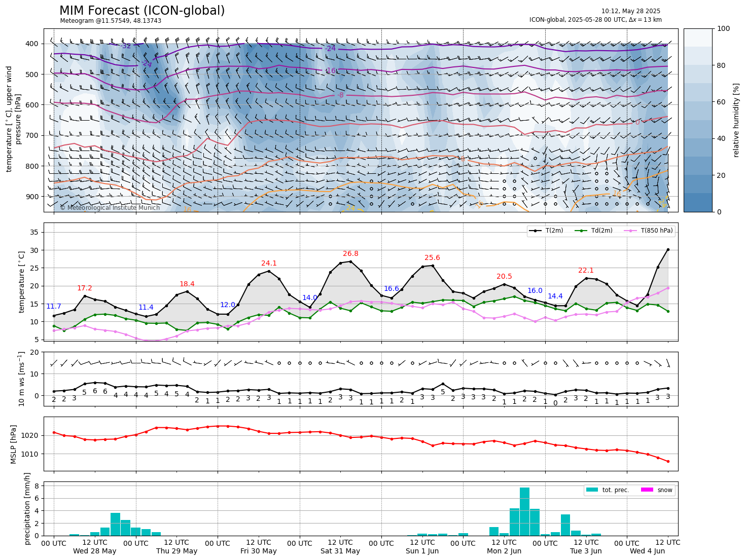Click the "14.4" minimum temperature label
745x560 pixels.
click(555, 296)
